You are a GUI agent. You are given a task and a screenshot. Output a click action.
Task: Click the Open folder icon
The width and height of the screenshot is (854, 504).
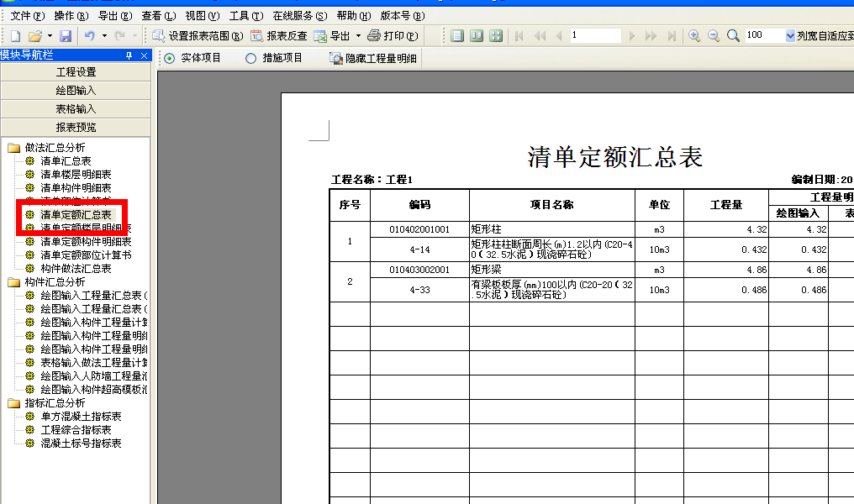coord(35,36)
